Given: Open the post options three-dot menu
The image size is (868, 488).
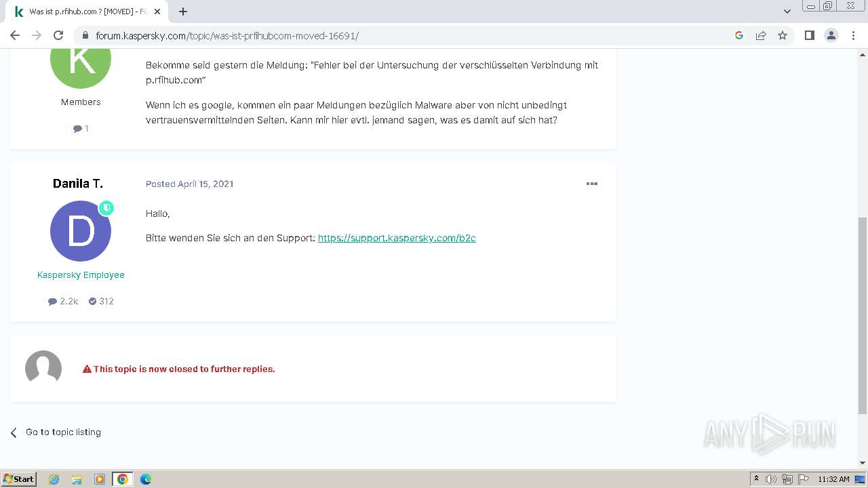Looking at the screenshot, I should click(x=592, y=184).
